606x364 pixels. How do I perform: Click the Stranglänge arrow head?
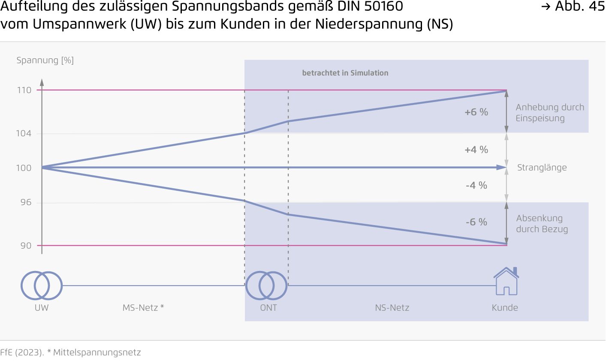(x=502, y=168)
